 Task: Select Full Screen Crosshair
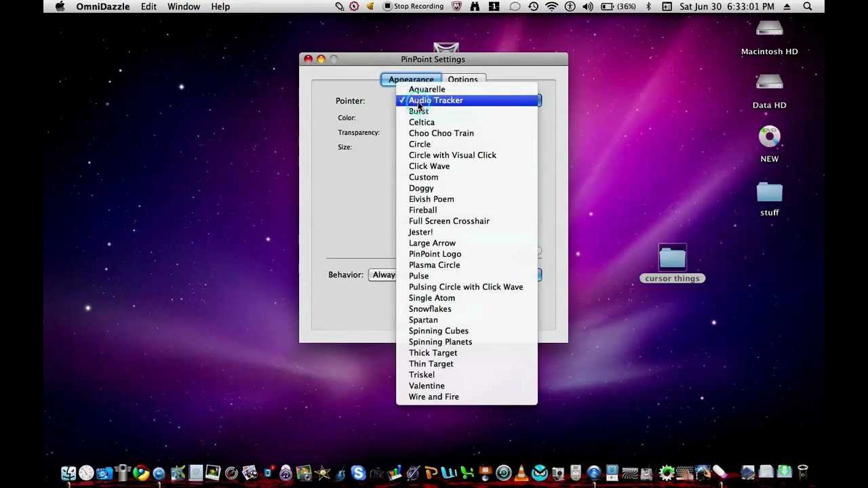coord(467,221)
